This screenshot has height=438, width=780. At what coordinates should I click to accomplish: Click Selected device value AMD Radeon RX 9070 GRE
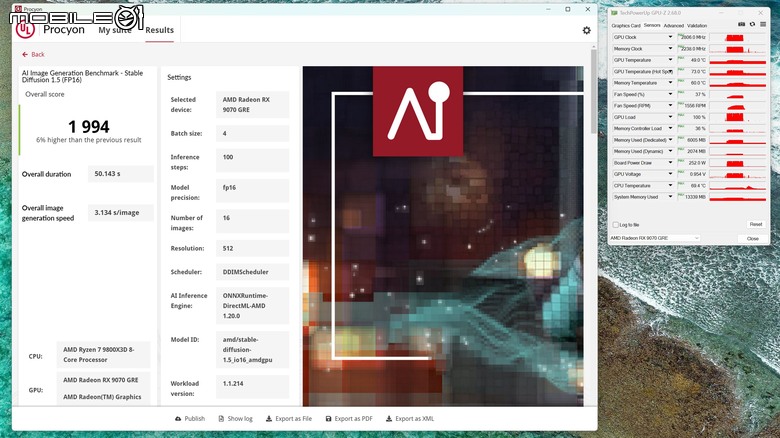(252, 105)
